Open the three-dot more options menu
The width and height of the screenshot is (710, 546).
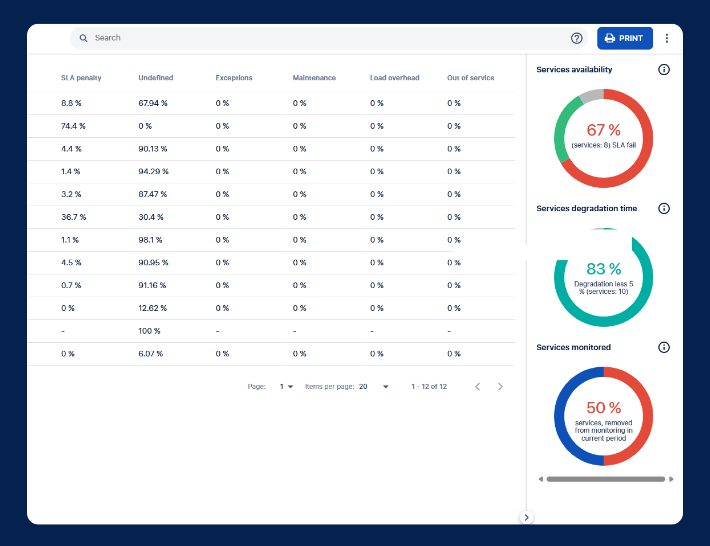(667, 38)
